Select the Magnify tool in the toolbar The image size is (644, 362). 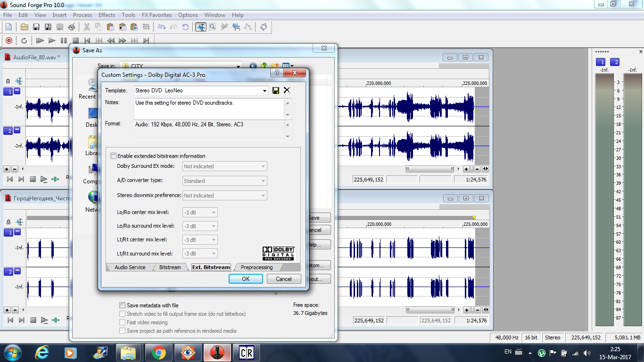[x=213, y=27]
